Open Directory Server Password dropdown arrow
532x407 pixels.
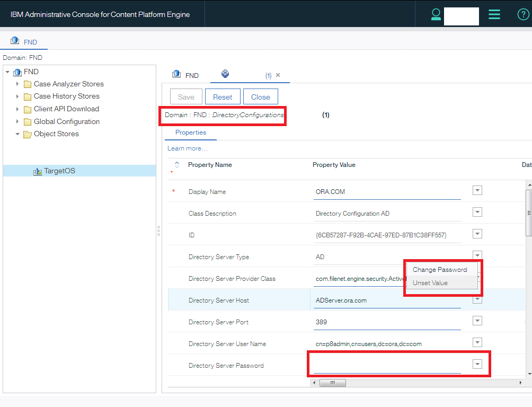pos(477,364)
